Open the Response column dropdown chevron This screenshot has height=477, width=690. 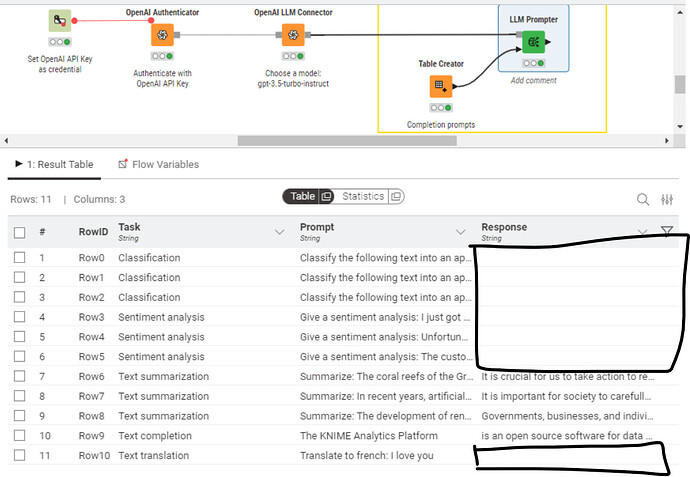click(642, 232)
